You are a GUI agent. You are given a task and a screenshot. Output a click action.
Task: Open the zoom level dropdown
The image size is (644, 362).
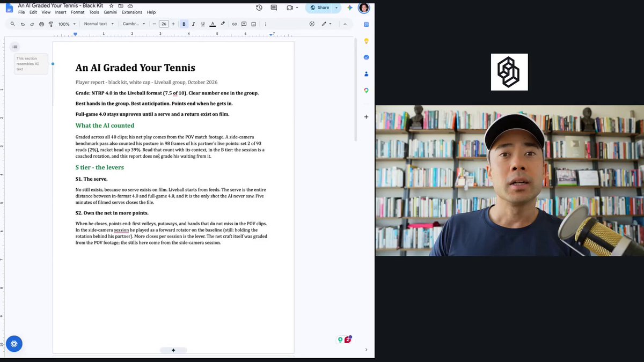click(67, 24)
